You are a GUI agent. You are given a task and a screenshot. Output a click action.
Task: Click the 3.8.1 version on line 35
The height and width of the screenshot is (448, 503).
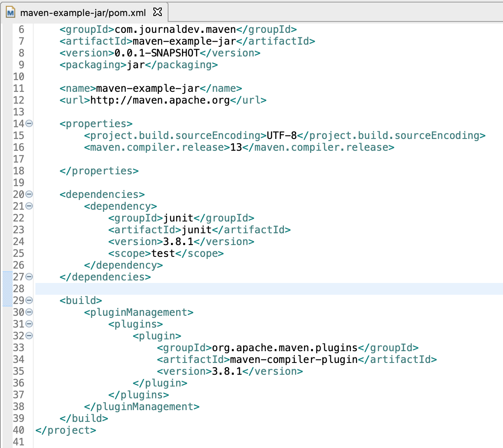pyautogui.click(x=227, y=371)
